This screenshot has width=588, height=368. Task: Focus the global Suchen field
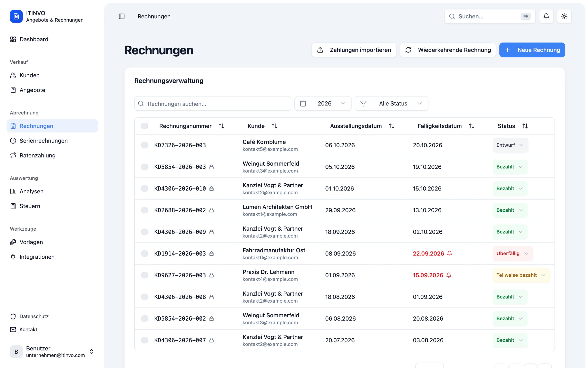(x=490, y=16)
